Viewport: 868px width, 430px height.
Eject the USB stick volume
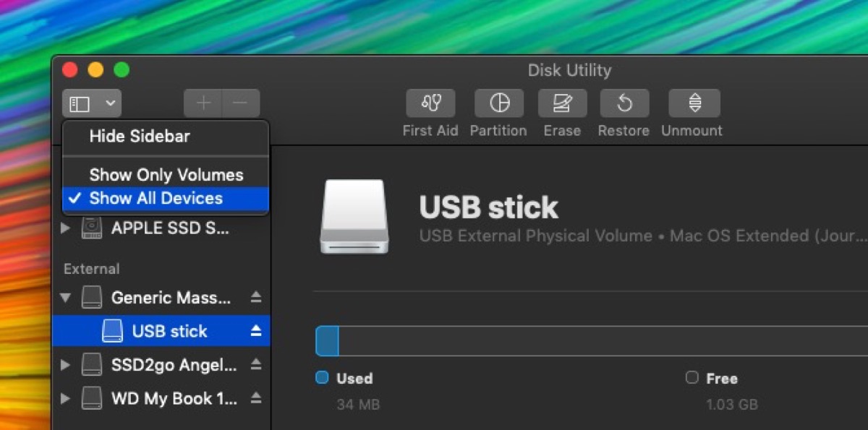click(256, 331)
